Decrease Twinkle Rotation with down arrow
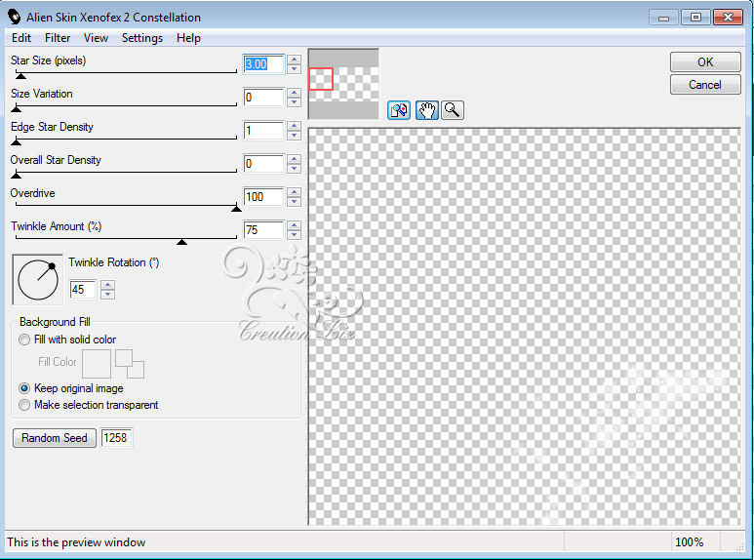The image size is (754, 560). (108, 296)
